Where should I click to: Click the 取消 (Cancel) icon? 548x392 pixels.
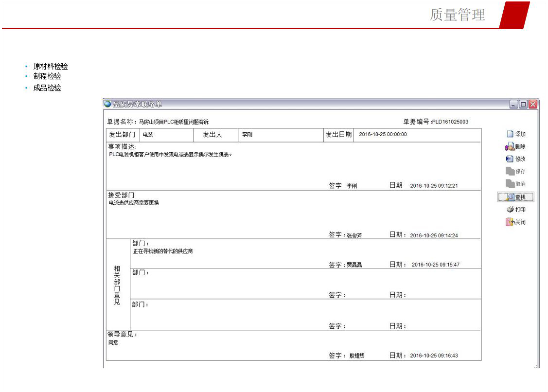click(510, 184)
